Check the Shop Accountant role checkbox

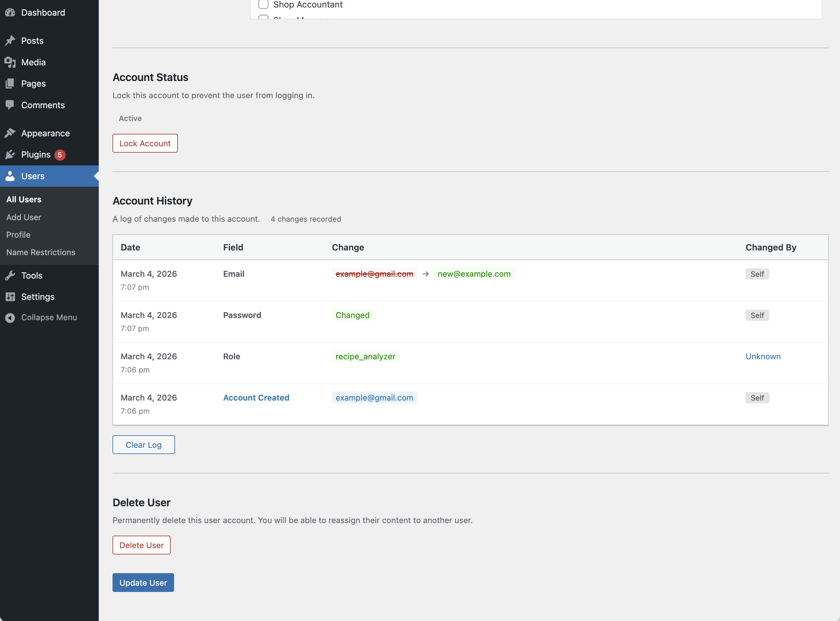pyautogui.click(x=263, y=4)
